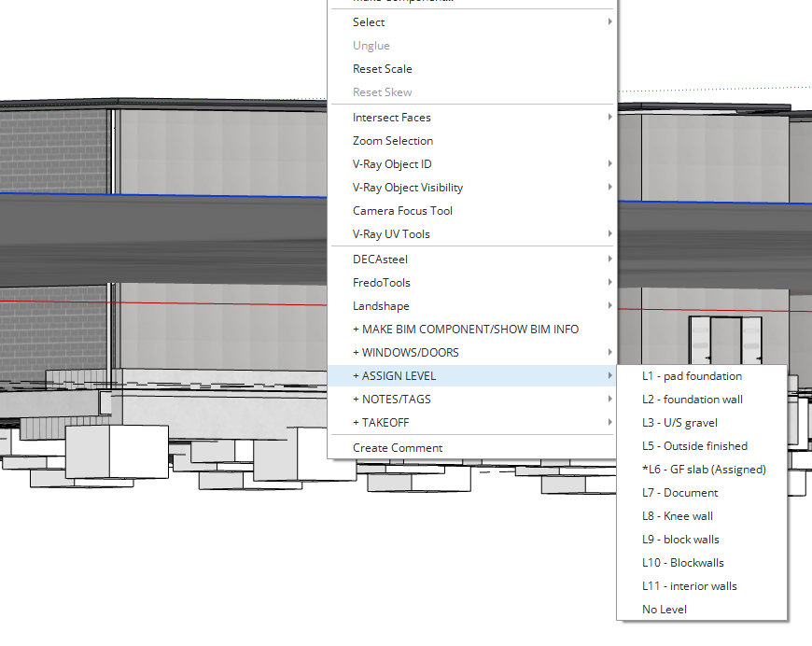The height and width of the screenshot is (646, 812).
Task: Expand V-Ray Object Visibility submenu
Action: 407,188
